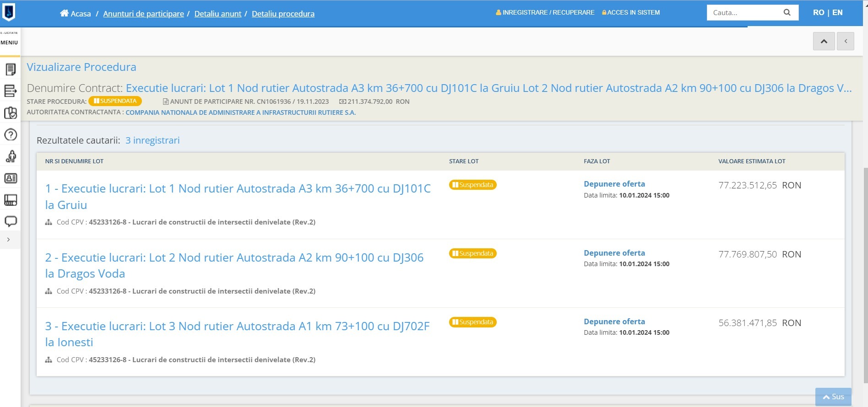The image size is (868, 407).
Task: Click ACCES IN SISTEM link
Action: coord(631,12)
